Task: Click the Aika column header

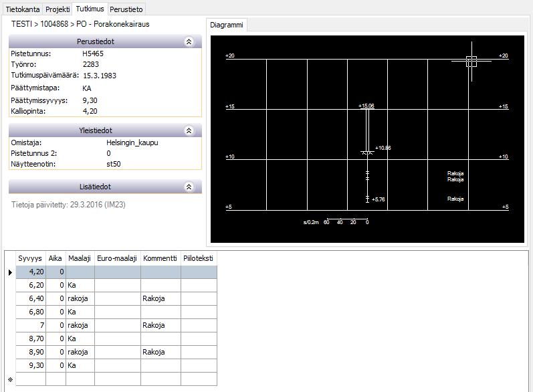Action: click(x=56, y=258)
